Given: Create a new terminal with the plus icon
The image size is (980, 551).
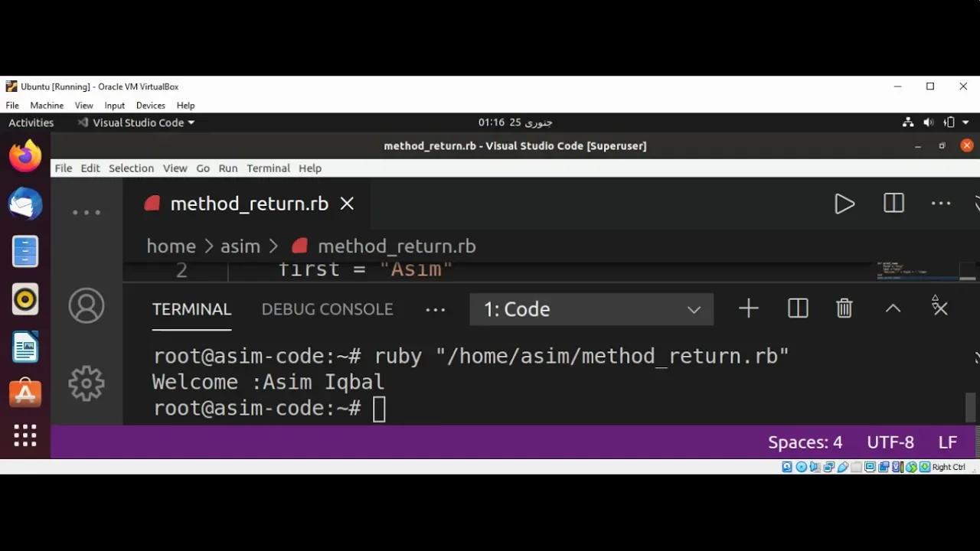Looking at the screenshot, I should (x=748, y=308).
